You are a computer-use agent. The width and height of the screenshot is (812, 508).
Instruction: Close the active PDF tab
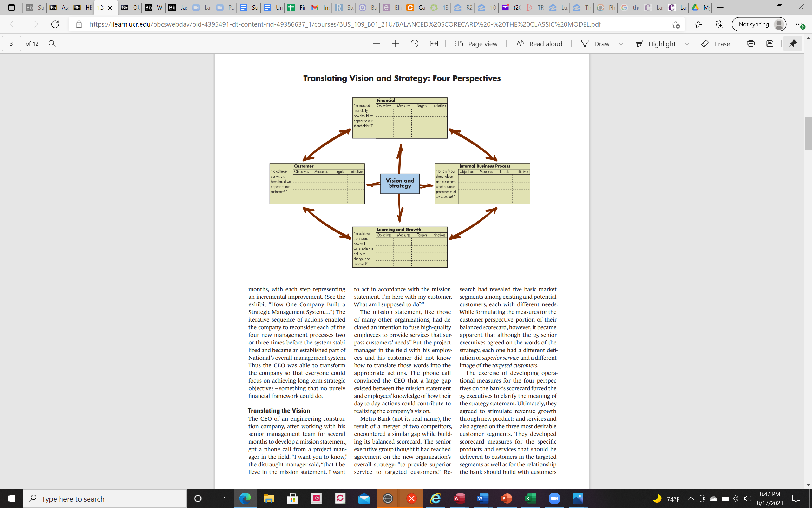tap(110, 7)
